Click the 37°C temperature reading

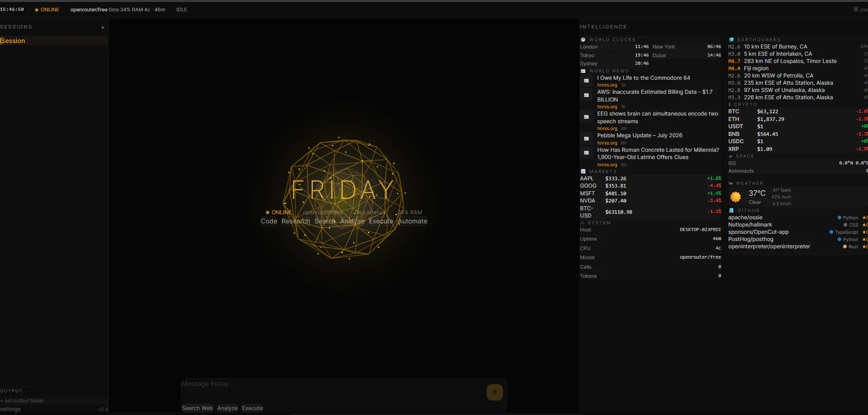[x=757, y=193]
